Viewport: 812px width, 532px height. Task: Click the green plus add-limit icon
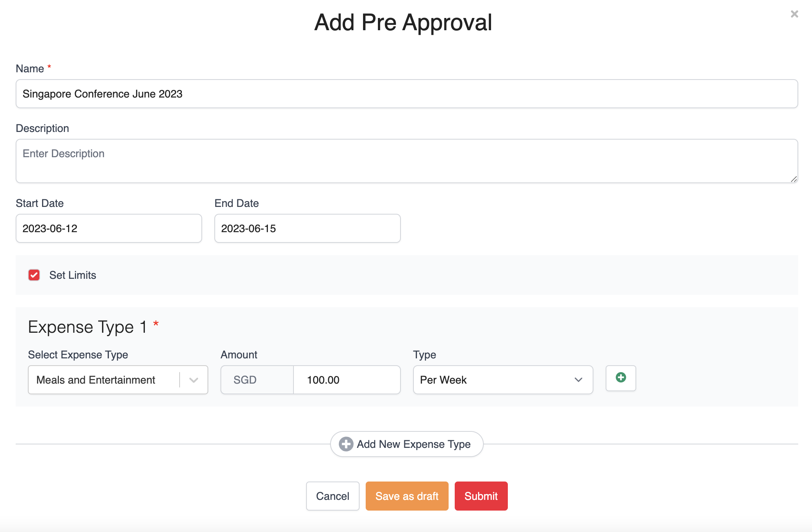coord(621,378)
